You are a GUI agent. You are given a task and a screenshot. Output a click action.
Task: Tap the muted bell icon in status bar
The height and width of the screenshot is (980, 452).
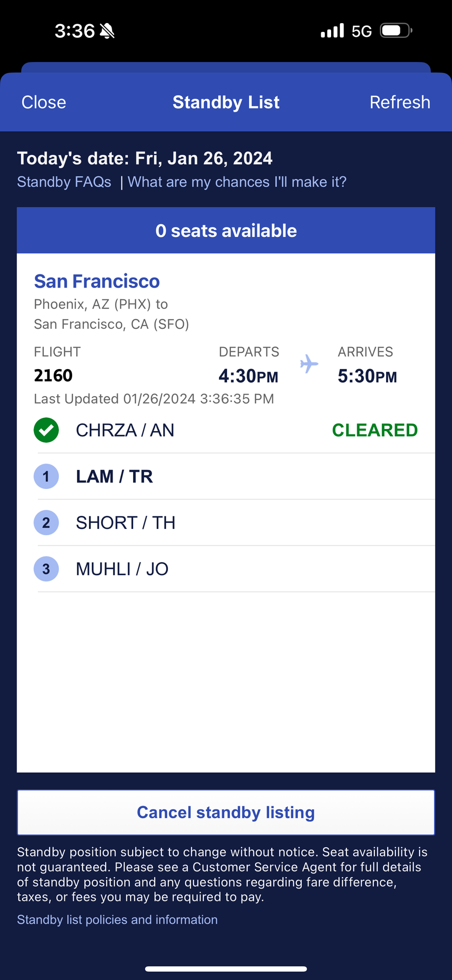[x=107, y=31]
